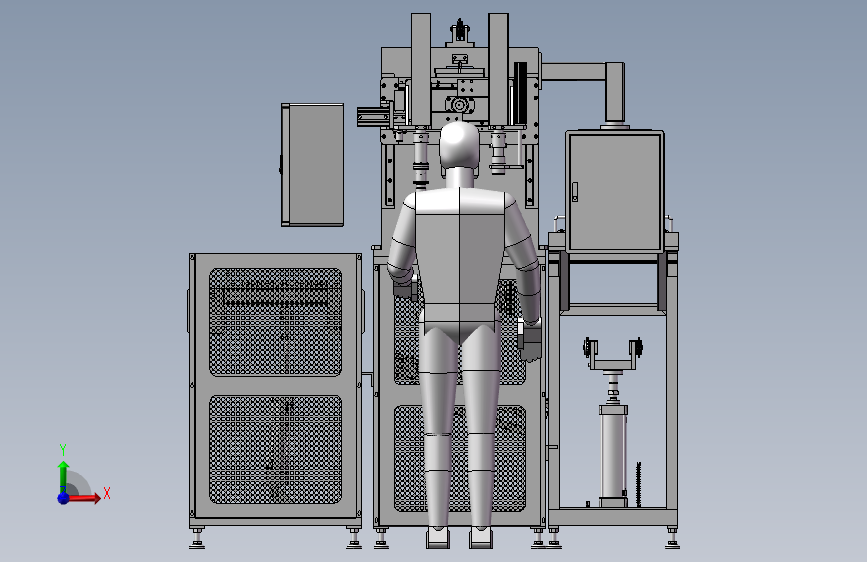This screenshot has width=867, height=562.
Task: Select the roller bracket atop the cylinder
Action: click(613, 354)
